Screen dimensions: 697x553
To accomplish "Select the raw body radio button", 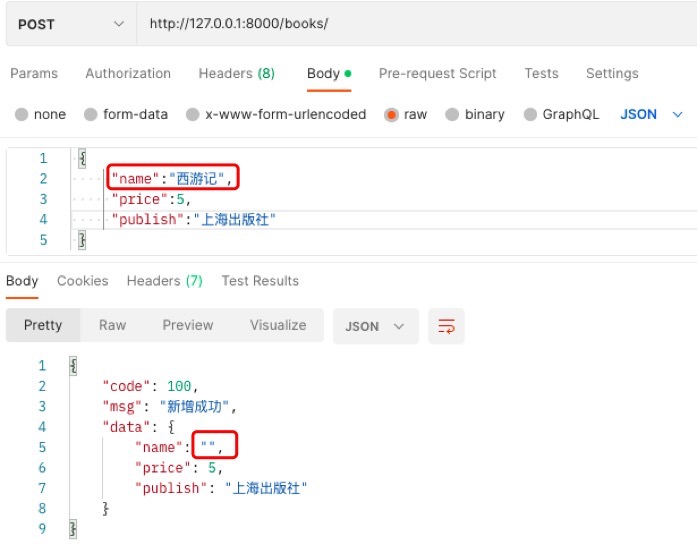I will click(x=391, y=115).
